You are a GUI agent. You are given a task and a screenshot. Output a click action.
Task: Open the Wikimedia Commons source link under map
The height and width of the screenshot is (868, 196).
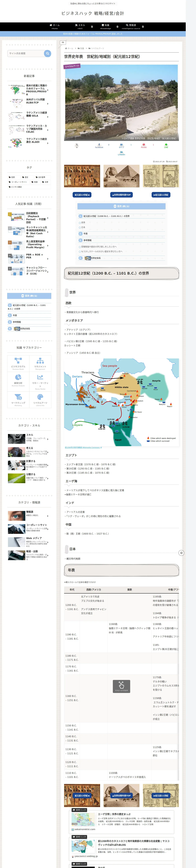[x=83, y=447]
